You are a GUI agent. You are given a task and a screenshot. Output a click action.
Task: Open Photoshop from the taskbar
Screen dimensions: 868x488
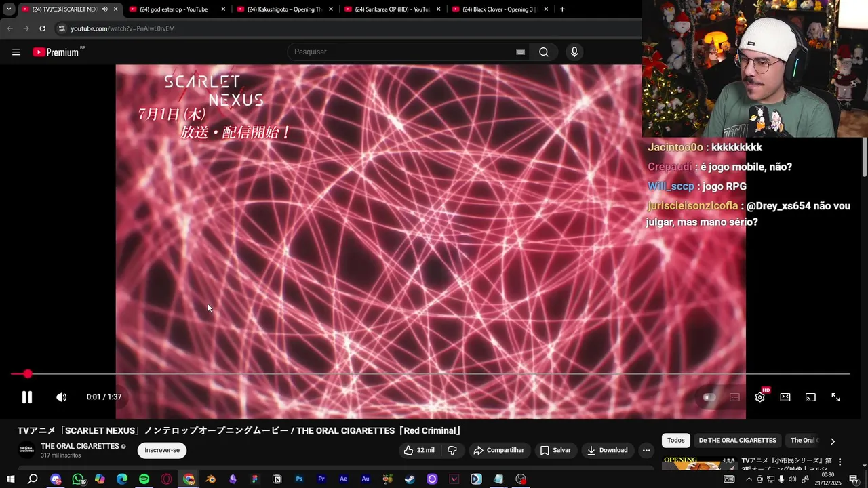tap(299, 479)
